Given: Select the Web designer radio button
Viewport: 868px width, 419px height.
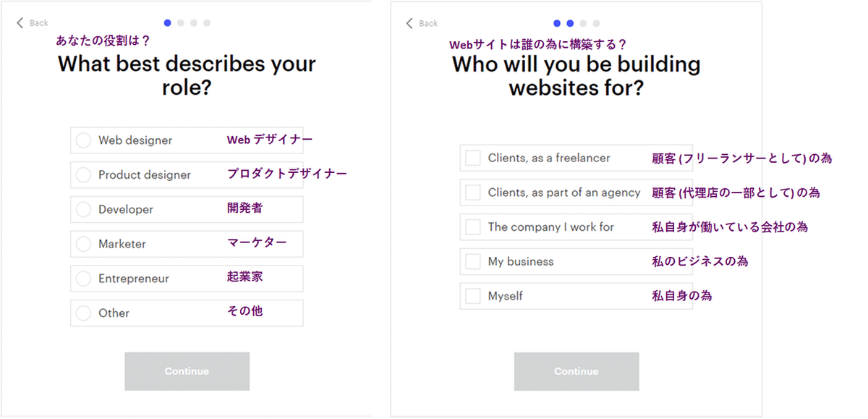Looking at the screenshot, I should (x=84, y=140).
